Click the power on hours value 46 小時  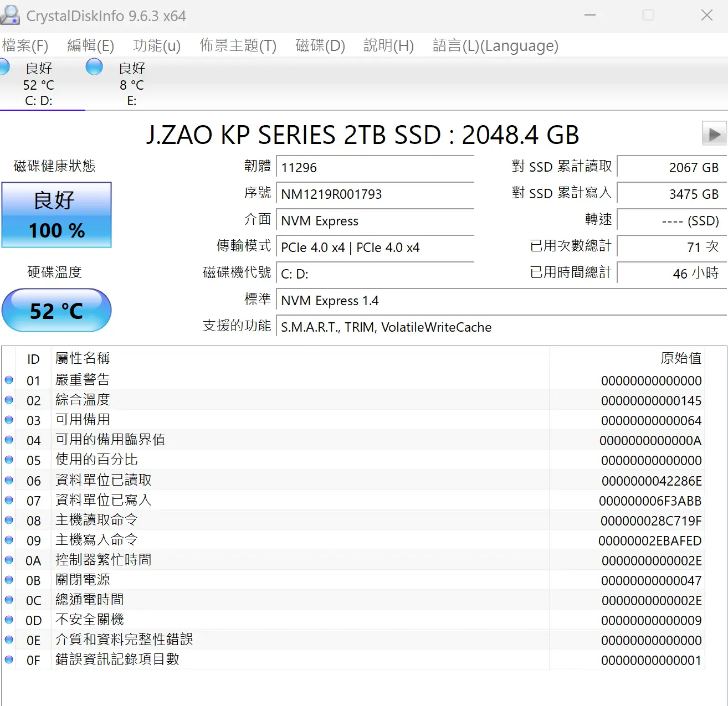point(672,274)
